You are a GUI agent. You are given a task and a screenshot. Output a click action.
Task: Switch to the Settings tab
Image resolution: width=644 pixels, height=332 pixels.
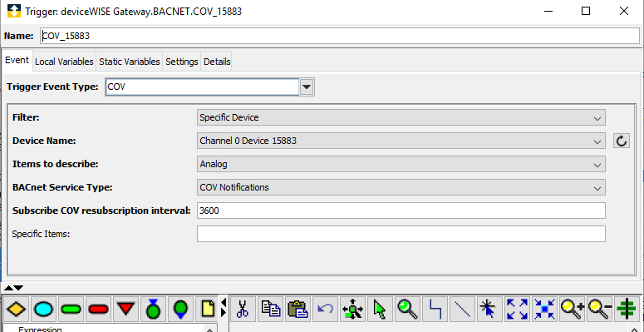(x=181, y=62)
